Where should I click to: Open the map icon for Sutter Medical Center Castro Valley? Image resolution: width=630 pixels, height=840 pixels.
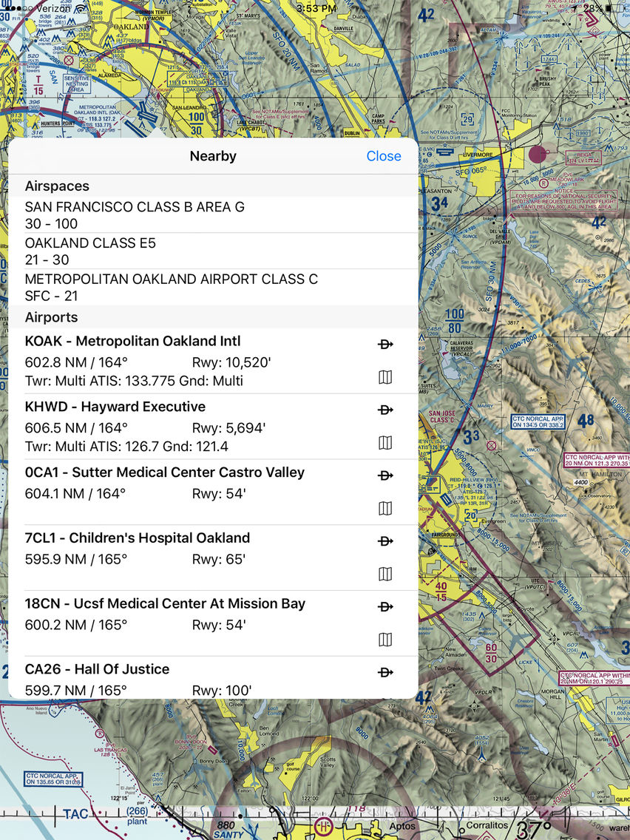[385, 508]
